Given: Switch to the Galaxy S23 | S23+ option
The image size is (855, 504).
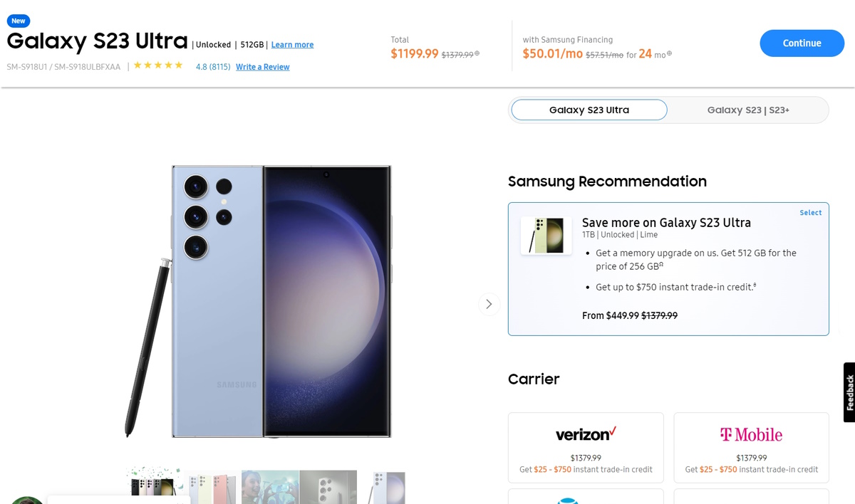Looking at the screenshot, I should (x=748, y=110).
